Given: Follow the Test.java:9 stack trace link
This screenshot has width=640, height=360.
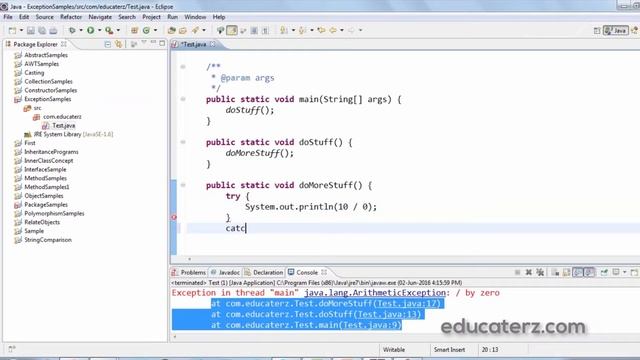Looking at the screenshot, I should [371, 325].
